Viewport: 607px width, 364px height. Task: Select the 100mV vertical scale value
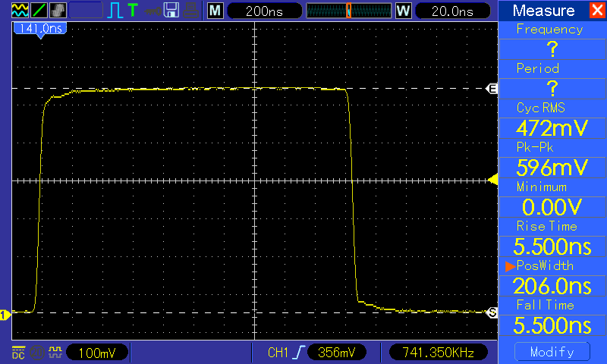97,353
